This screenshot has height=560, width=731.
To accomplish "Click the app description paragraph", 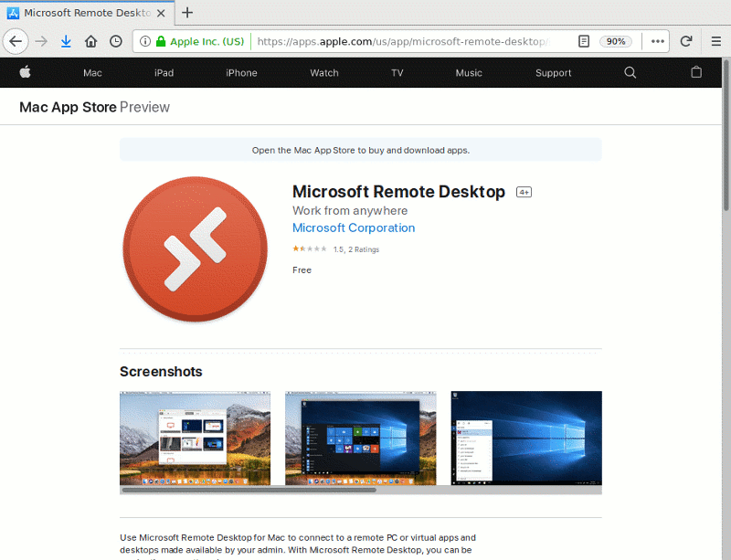I will 298,546.
